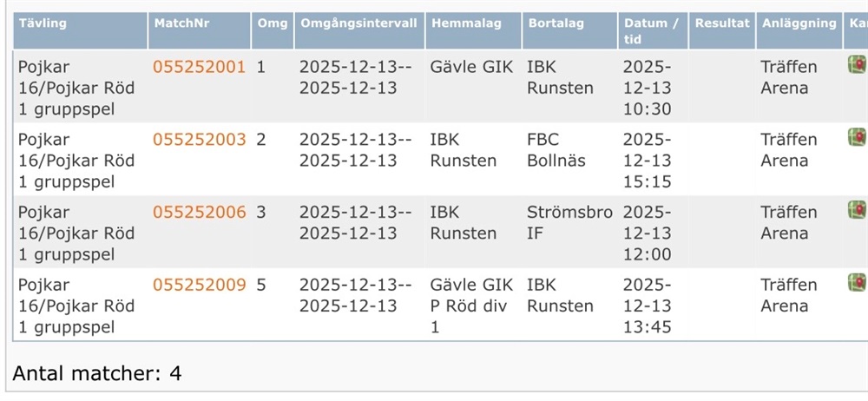Select the Strömsbro IF away team cell
Screen dimensions: 868x401
pos(569,223)
